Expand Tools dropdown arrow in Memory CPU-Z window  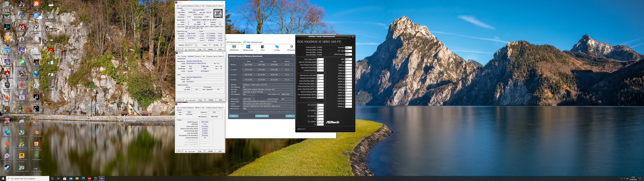coord(204,151)
